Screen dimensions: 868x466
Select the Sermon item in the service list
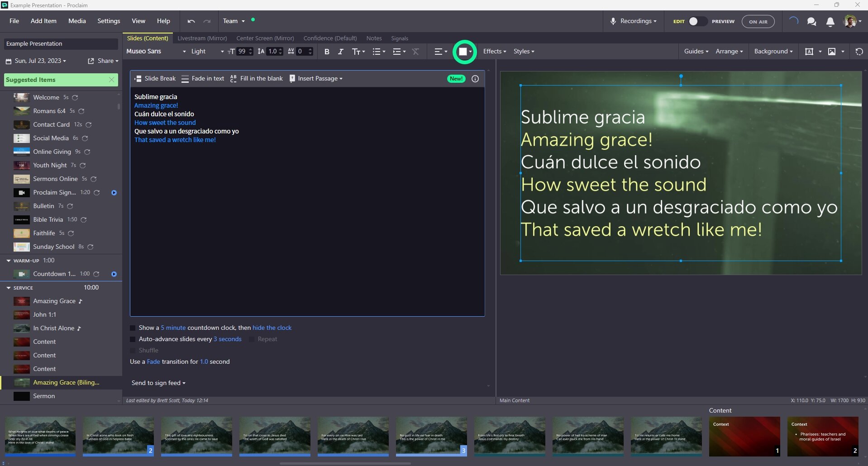click(x=44, y=396)
